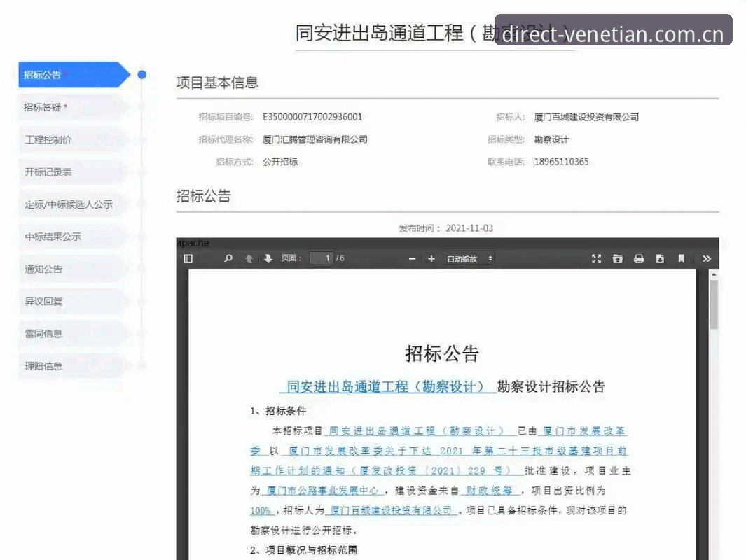Print the PDF document

tap(638, 258)
